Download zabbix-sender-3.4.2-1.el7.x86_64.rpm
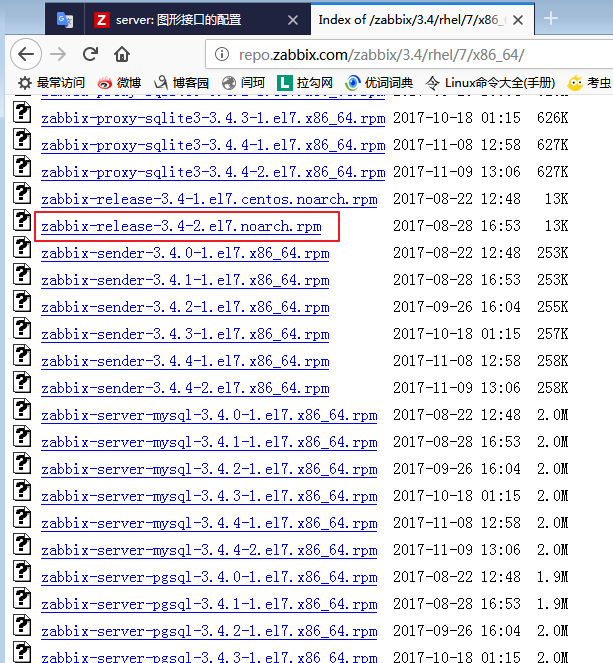Image resolution: width=613 pixels, height=663 pixels. [185, 307]
